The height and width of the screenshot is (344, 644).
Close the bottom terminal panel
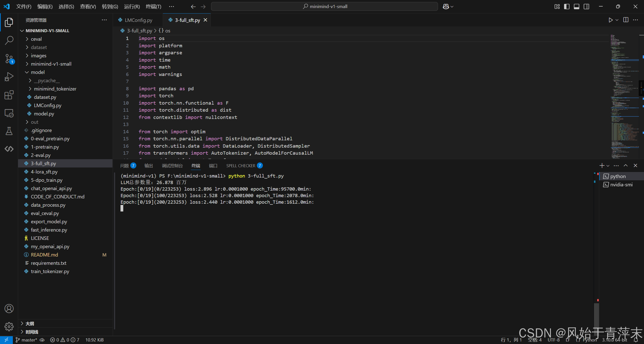point(635,165)
